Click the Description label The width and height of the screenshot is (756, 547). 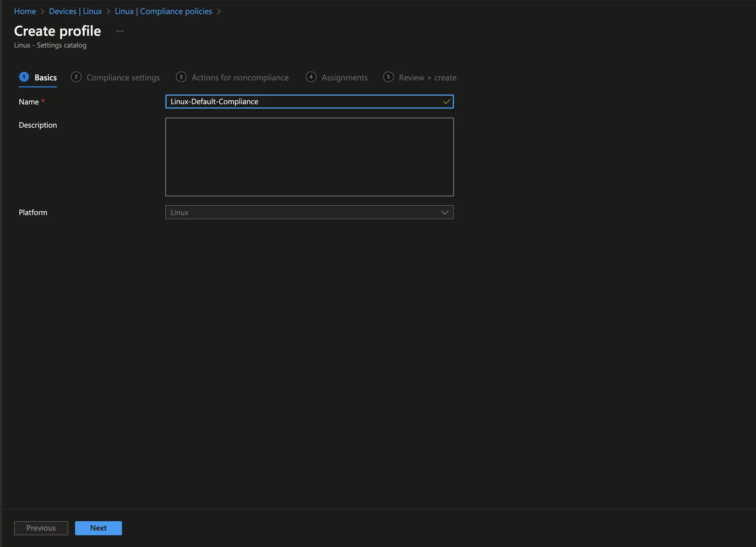(x=38, y=125)
